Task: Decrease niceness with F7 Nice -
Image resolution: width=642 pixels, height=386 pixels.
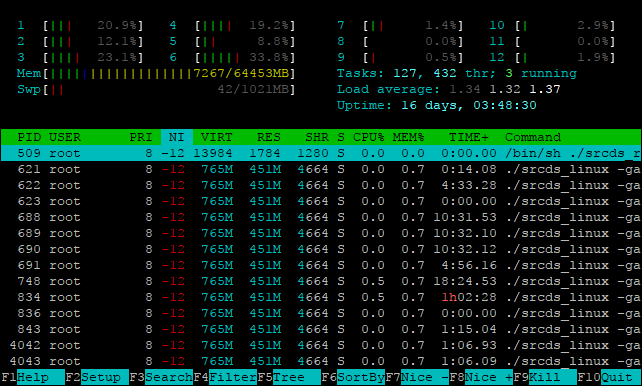Action: pyautogui.click(x=417, y=377)
